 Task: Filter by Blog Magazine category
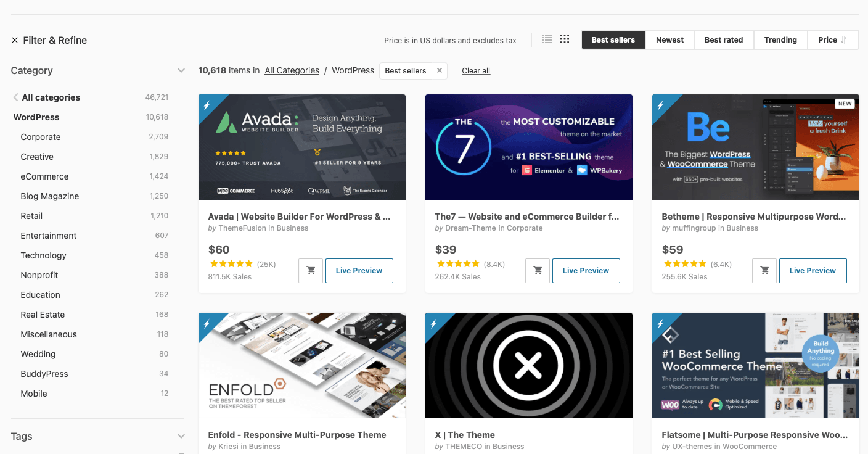point(50,196)
